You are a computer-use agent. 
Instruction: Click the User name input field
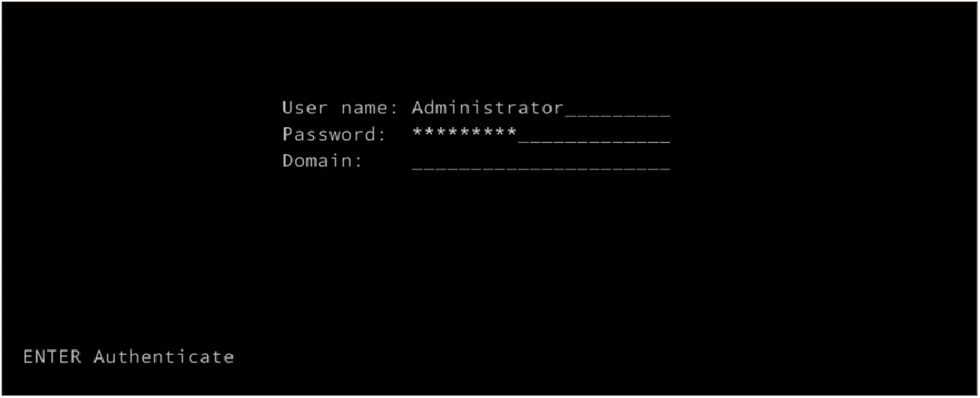click(x=540, y=108)
